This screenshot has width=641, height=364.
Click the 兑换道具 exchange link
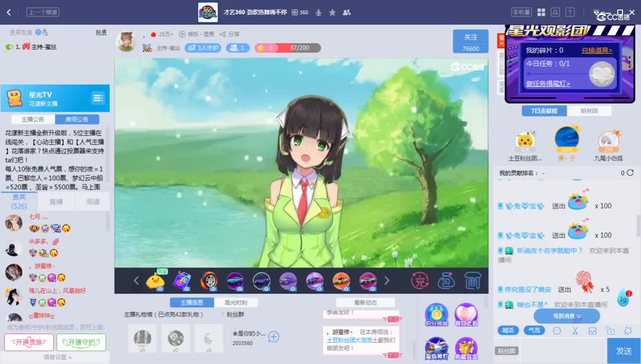point(597,51)
